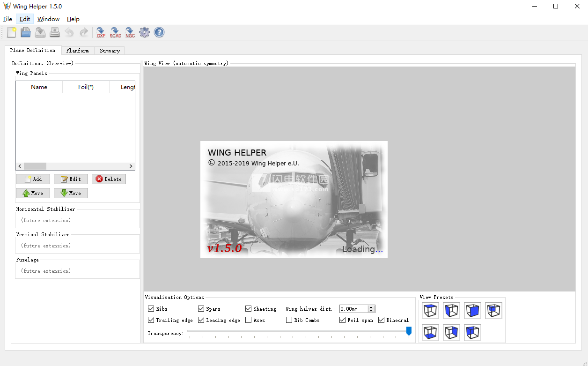This screenshot has height=366, width=588.
Task: Enable the Rib Combs checkbox
Action: (x=289, y=320)
